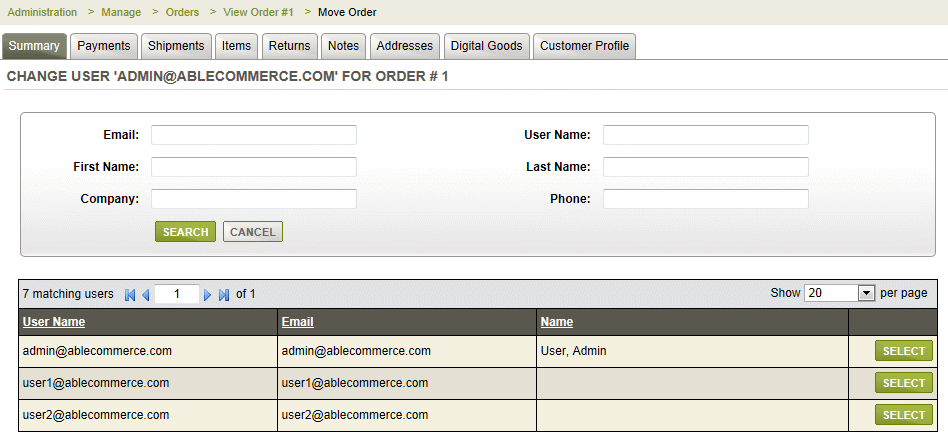Sort results by User Name column
Screen dimensions: 948x432
point(54,322)
